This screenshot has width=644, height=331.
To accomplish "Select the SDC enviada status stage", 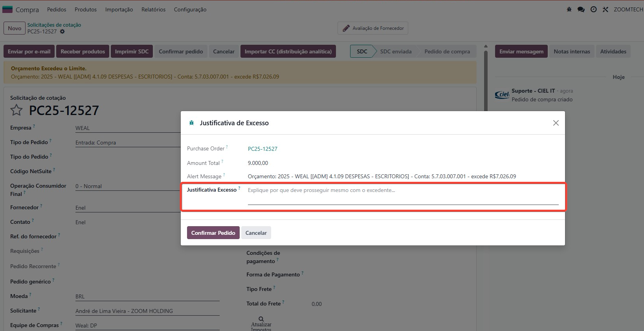I will click(396, 51).
